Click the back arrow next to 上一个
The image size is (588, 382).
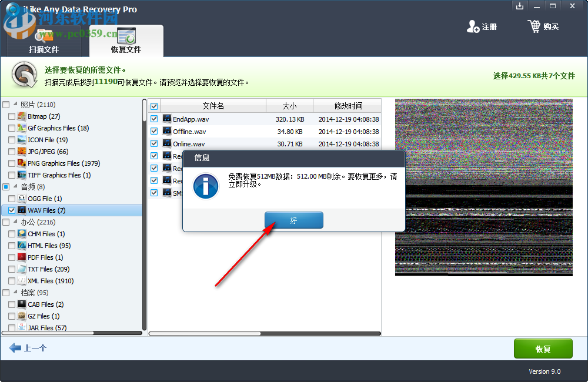click(16, 348)
